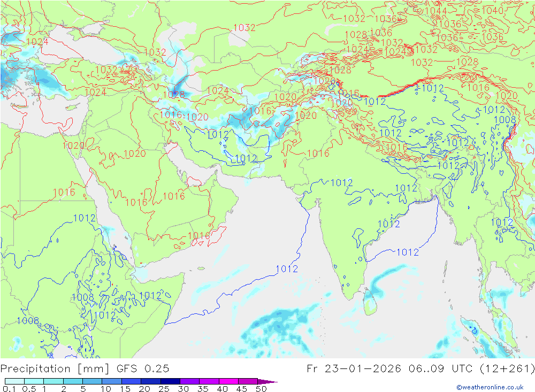This screenshot has height=392, width=535.
Task: Click the '50' legend scale label
Action: pos(261,389)
